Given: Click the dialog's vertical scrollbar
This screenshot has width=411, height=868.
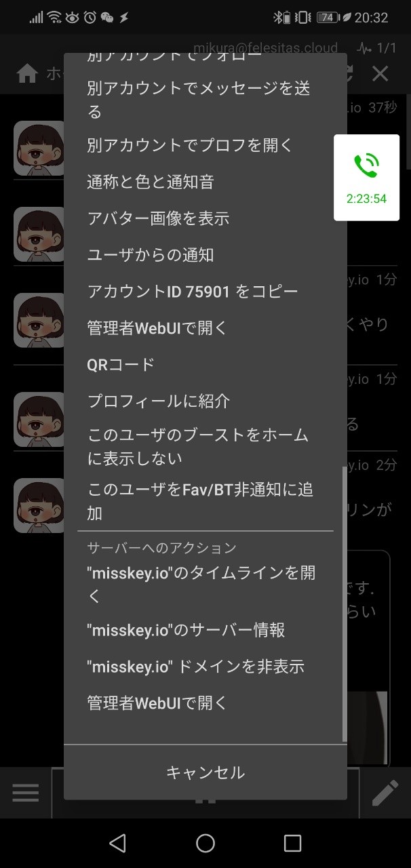Looking at the screenshot, I should (345, 604).
